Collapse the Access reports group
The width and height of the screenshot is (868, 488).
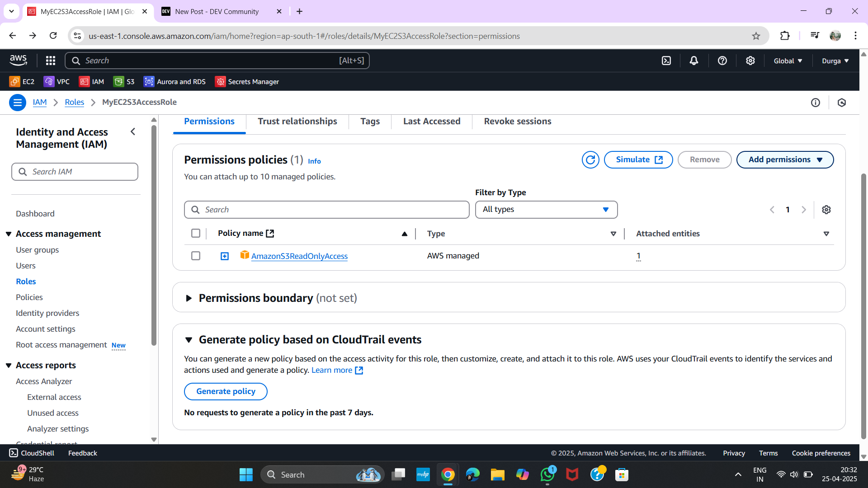9,365
